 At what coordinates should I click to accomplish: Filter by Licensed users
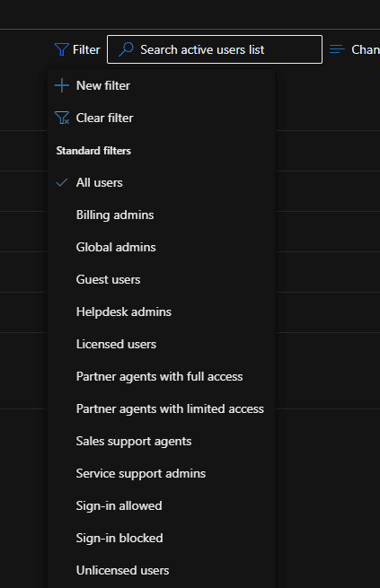click(116, 344)
